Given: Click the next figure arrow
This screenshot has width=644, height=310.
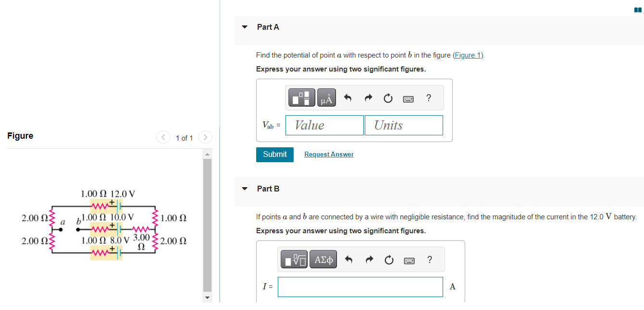Looking at the screenshot, I should pyautogui.click(x=205, y=137).
